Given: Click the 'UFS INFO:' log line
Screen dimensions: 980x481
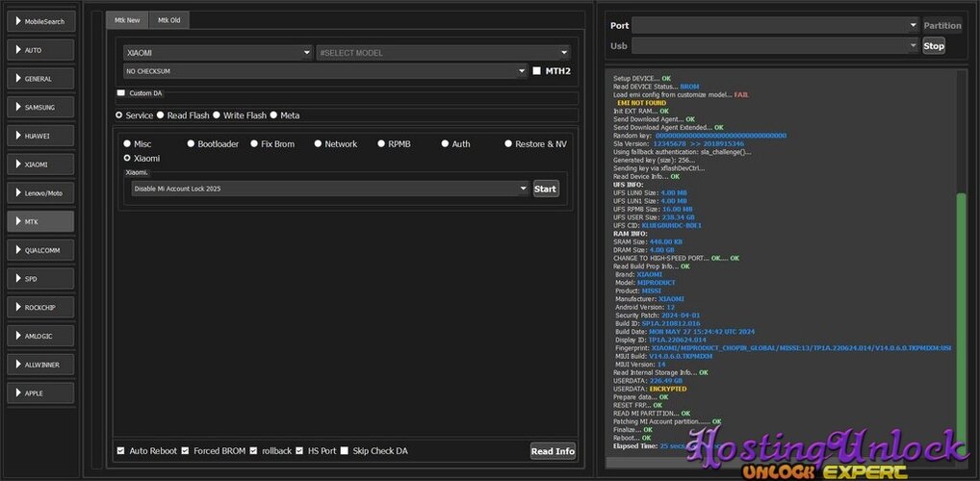Looking at the screenshot, I should click(x=630, y=185).
